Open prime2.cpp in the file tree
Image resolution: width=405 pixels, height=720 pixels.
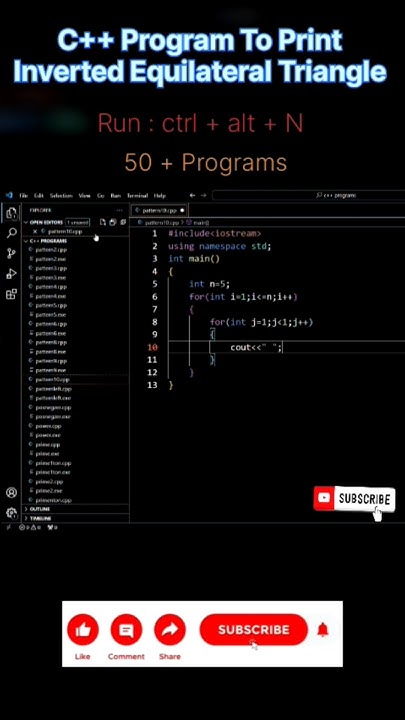coord(49,481)
